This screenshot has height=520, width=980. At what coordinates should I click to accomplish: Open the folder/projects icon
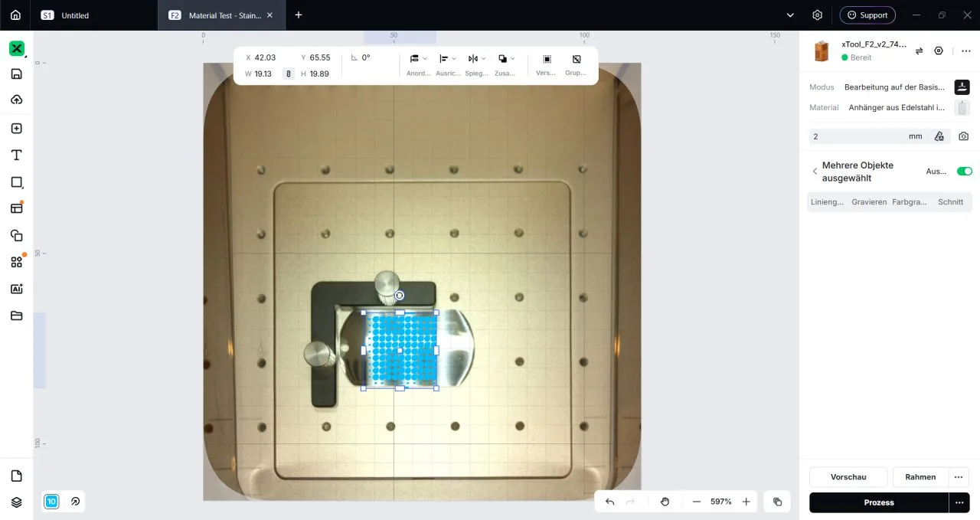[x=17, y=316]
